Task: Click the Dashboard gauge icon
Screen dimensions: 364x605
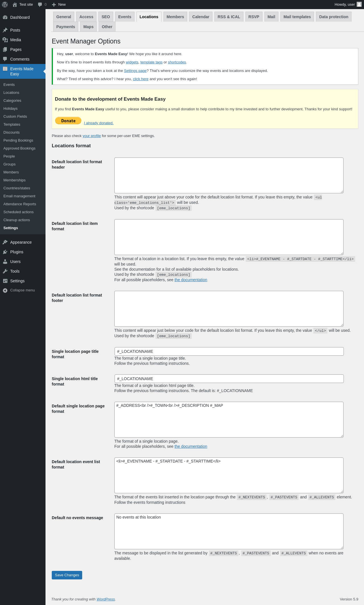Action: point(5,17)
